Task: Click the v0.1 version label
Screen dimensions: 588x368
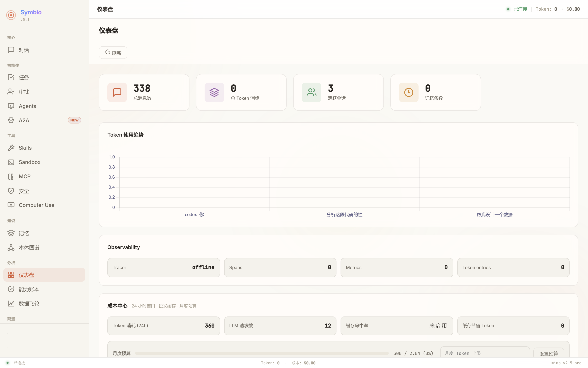Action: point(25,20)
